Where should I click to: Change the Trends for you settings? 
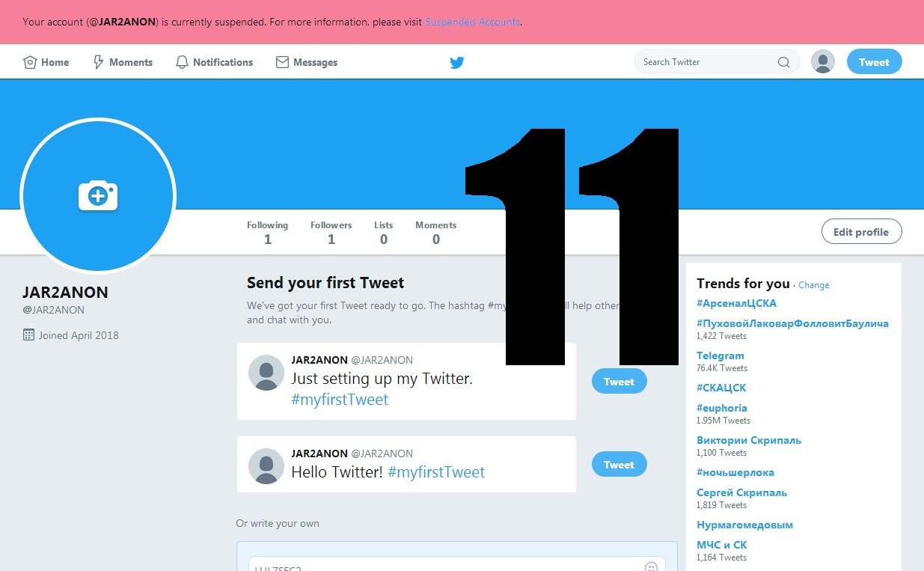[813, 285]
